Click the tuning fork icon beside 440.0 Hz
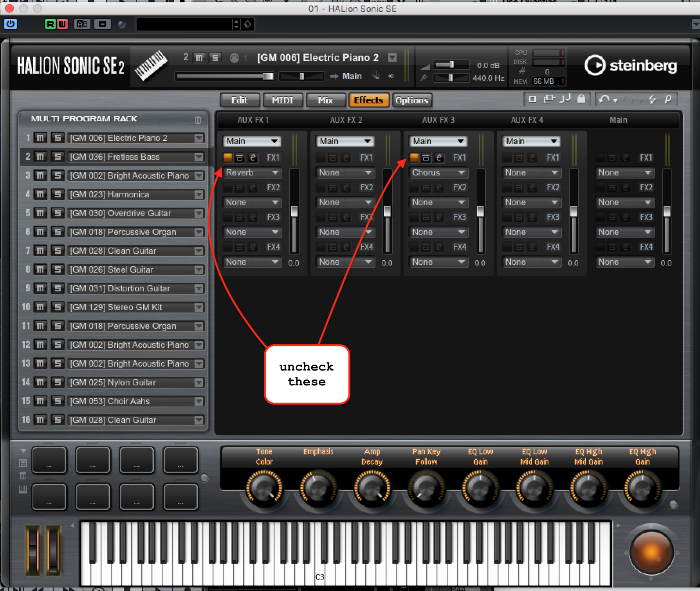The image size is (700, 591). (424, 78)
